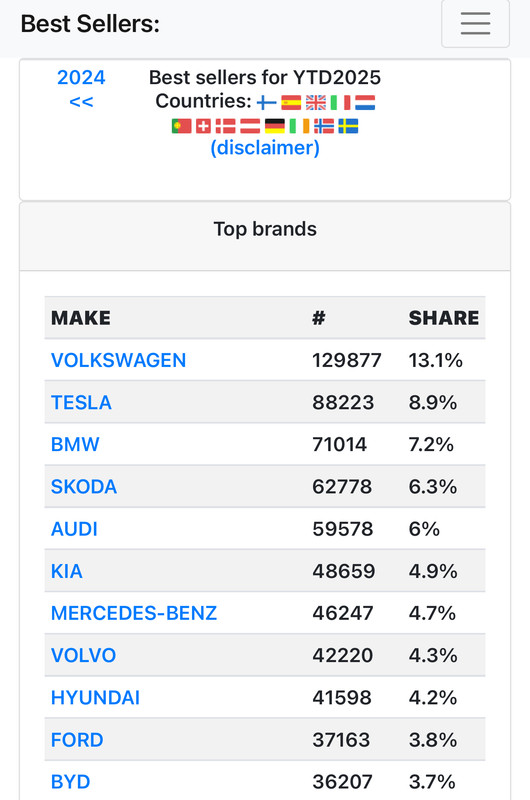Screen dimensions: 530x800
Task: Open the MERCEDES-BENZ brand link
Action: pyautogui.click(x=134, y=613)
